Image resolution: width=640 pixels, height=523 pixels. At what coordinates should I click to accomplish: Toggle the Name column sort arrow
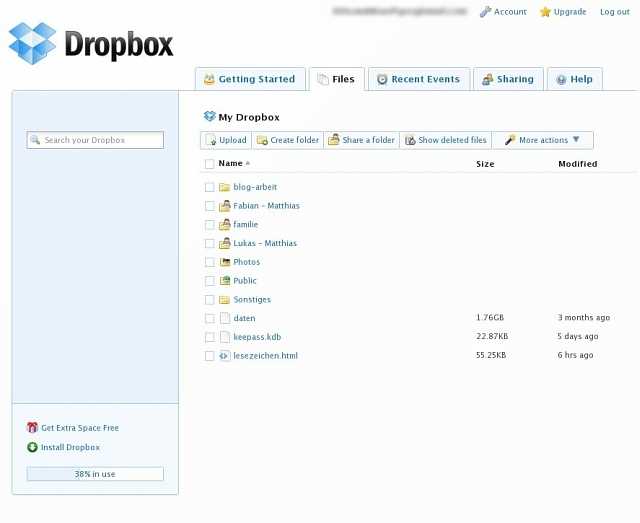click(247, 163)
